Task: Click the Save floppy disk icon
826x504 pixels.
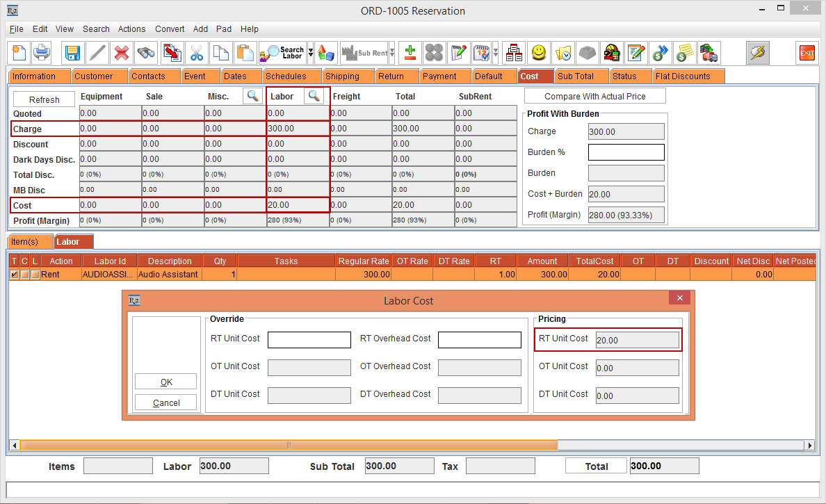Action: (72, 53)
